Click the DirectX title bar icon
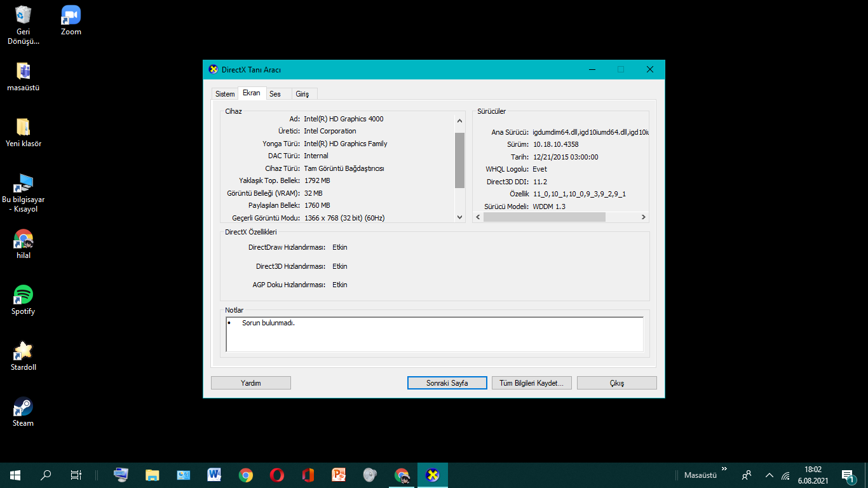 click(214, 69)
